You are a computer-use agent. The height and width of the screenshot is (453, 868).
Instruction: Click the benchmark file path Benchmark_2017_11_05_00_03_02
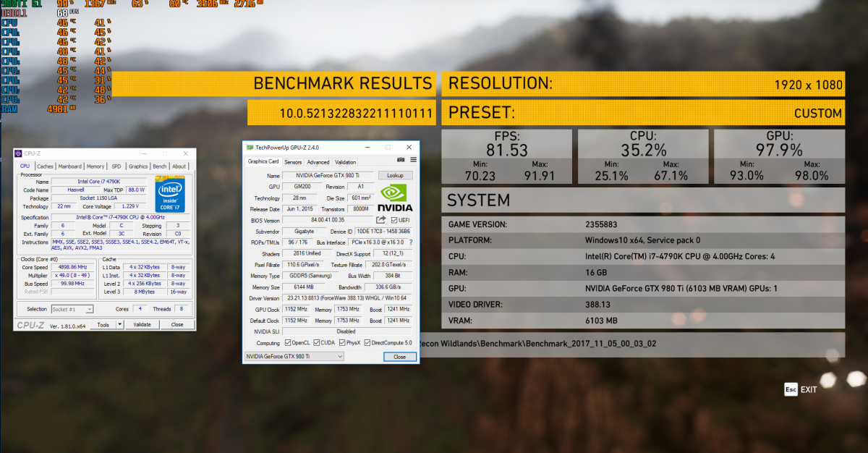[x=590, y=344]
